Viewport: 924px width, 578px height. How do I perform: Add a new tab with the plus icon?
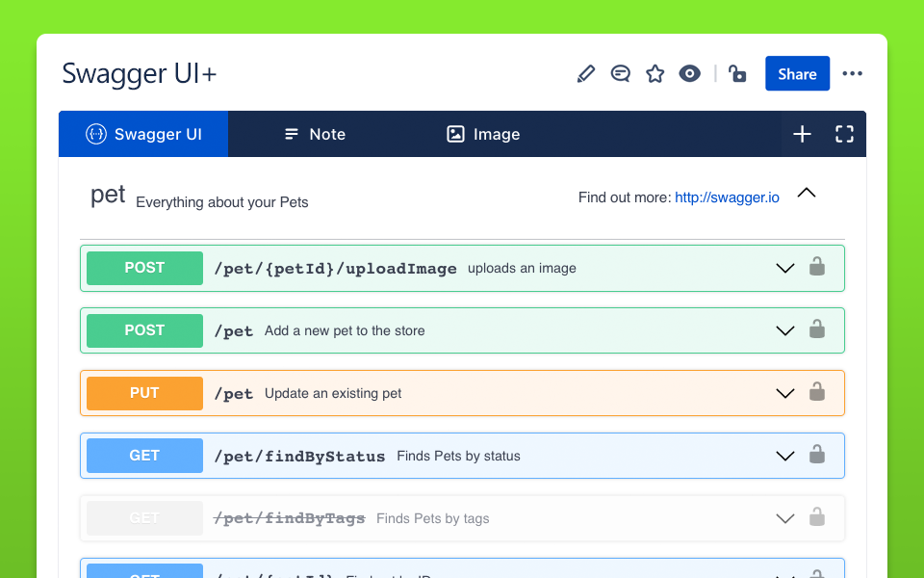click(x=802, y=134)
